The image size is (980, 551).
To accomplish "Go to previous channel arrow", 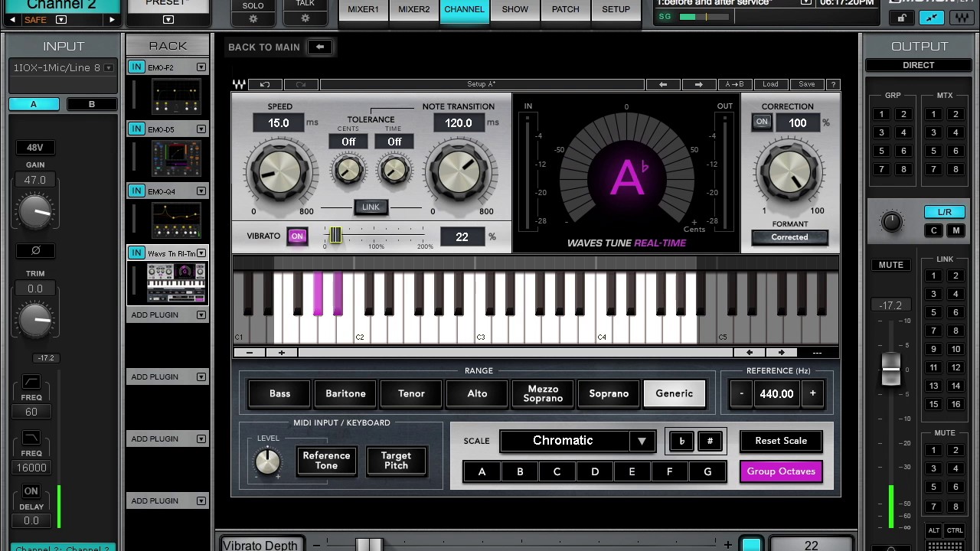I will [x=12, y=20].
